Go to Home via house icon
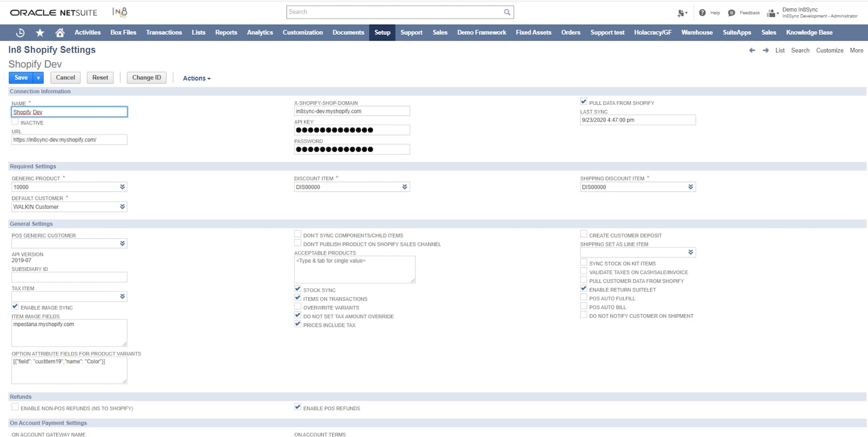 click(60, 33)
